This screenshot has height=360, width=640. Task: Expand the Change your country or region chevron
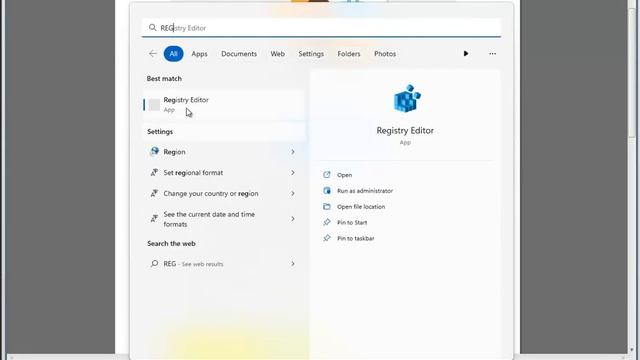293,193
